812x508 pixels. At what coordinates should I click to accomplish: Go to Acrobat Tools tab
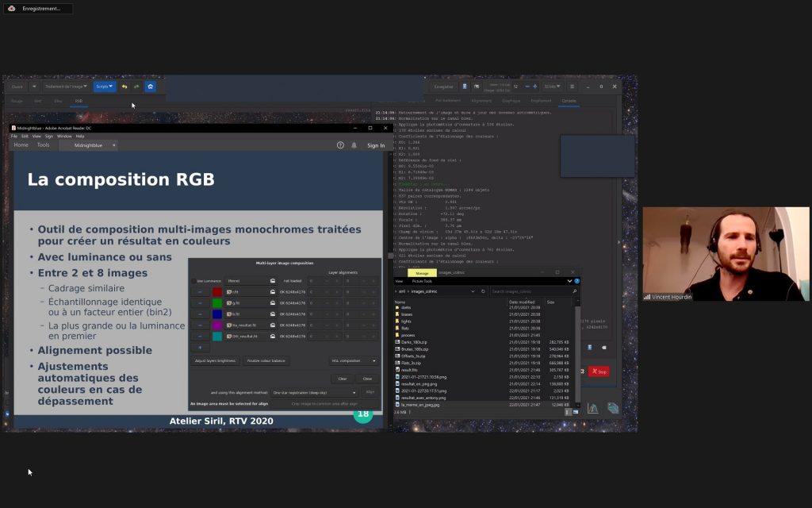coord(43,145)
